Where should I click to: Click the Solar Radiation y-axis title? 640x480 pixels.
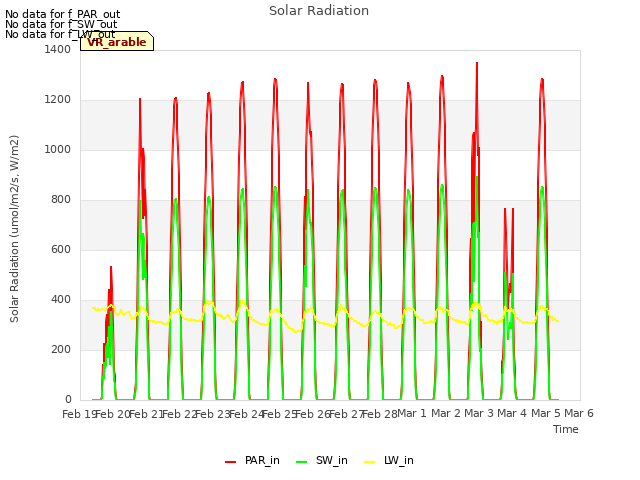pyautogui.click(x=14, y=229)
